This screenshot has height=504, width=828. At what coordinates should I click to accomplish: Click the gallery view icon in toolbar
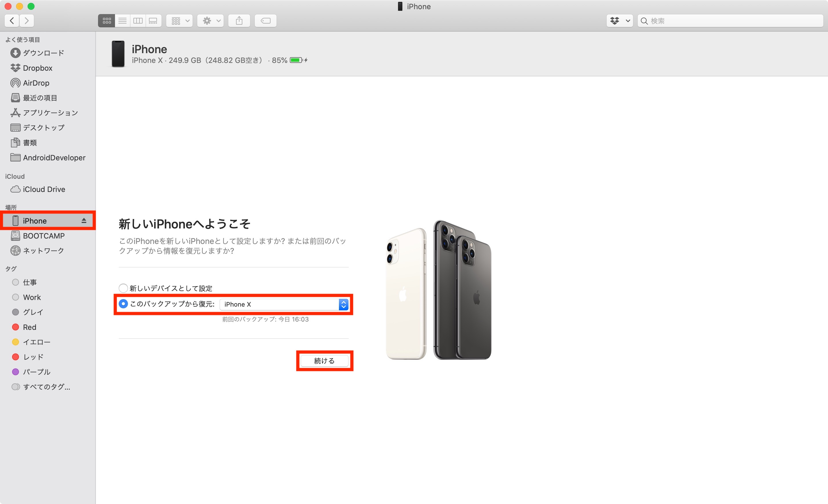click(154, 21)
